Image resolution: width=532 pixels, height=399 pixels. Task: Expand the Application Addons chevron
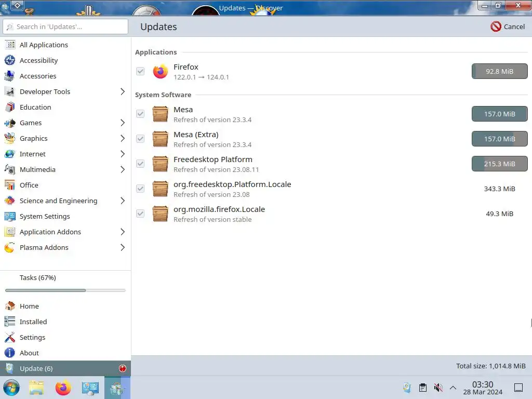(x=123, y=232)
